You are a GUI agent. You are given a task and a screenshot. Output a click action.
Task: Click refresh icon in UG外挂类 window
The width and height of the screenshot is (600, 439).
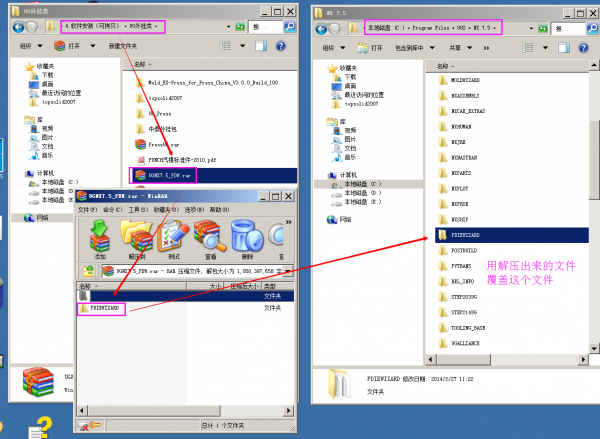(240, 27)
